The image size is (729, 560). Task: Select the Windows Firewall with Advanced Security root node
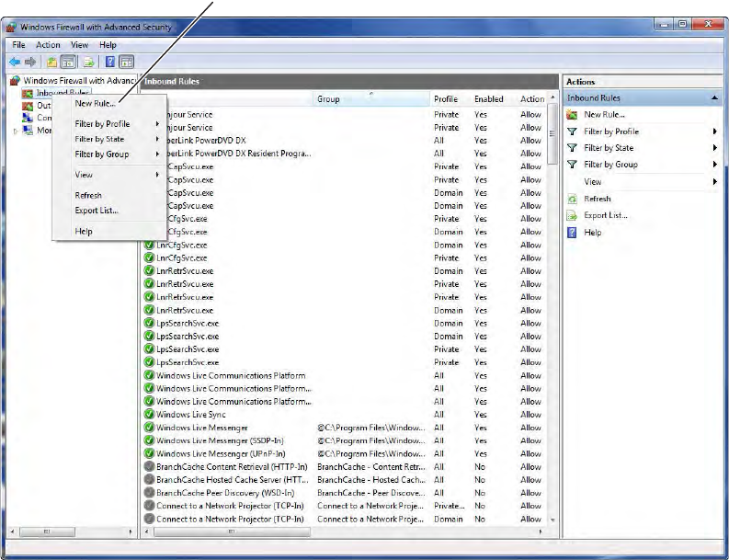pyautogui.click(x=78, y=81)
